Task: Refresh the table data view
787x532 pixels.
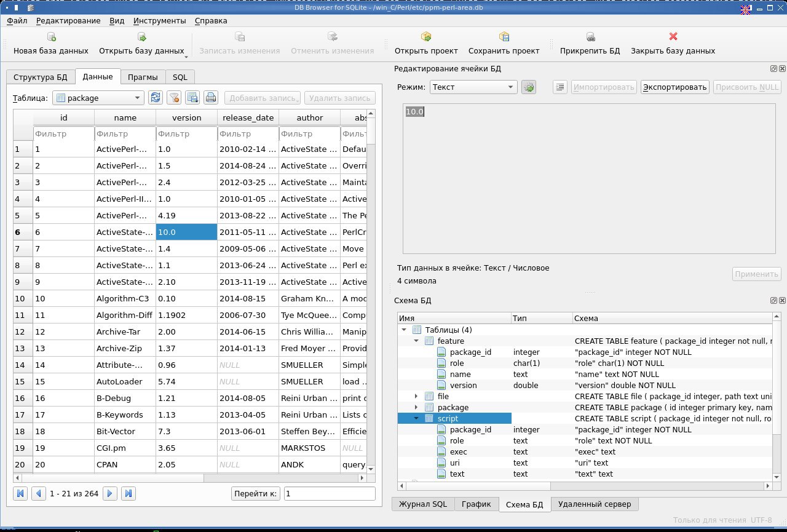Action: [156, 97]
